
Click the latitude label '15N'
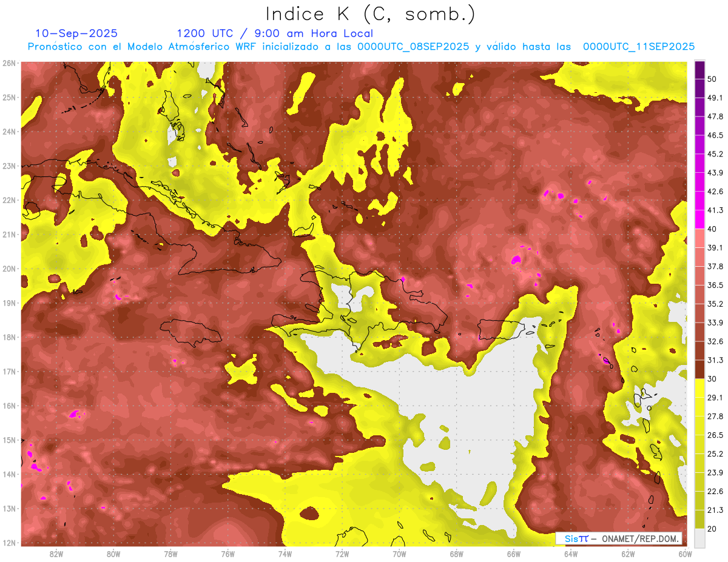(8, 440)
